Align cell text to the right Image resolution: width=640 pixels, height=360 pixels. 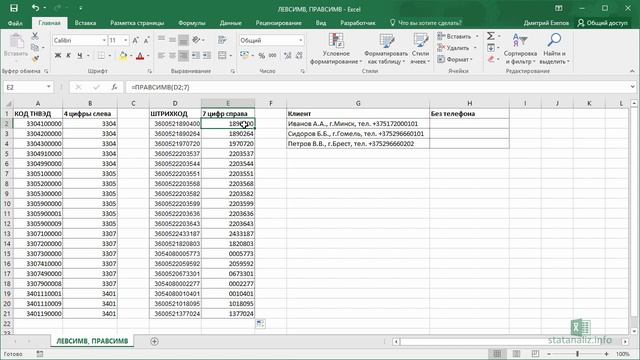183,55
